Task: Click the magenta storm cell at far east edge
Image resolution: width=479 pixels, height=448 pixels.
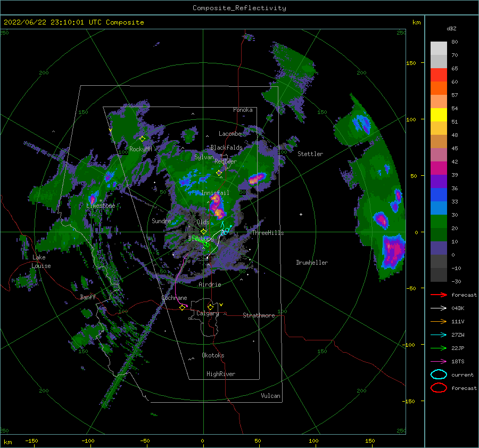Action: 393,251
